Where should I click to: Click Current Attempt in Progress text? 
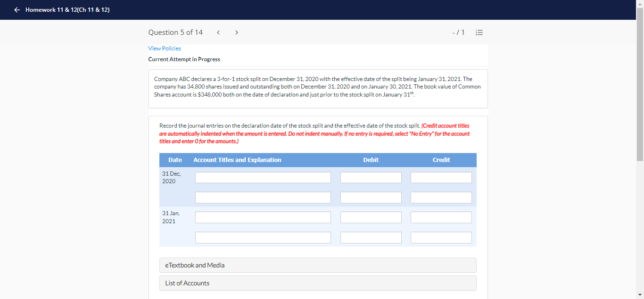click(184, 59)
